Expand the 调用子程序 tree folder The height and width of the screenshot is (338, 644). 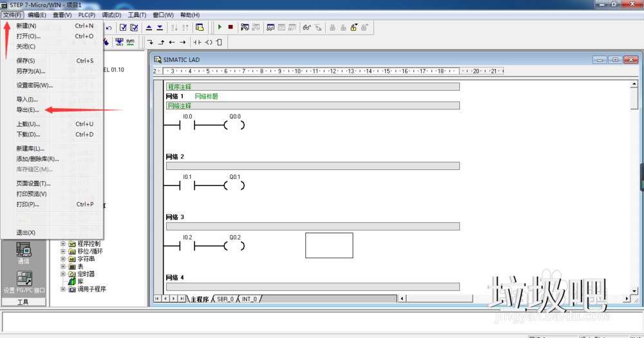point(63,289)
